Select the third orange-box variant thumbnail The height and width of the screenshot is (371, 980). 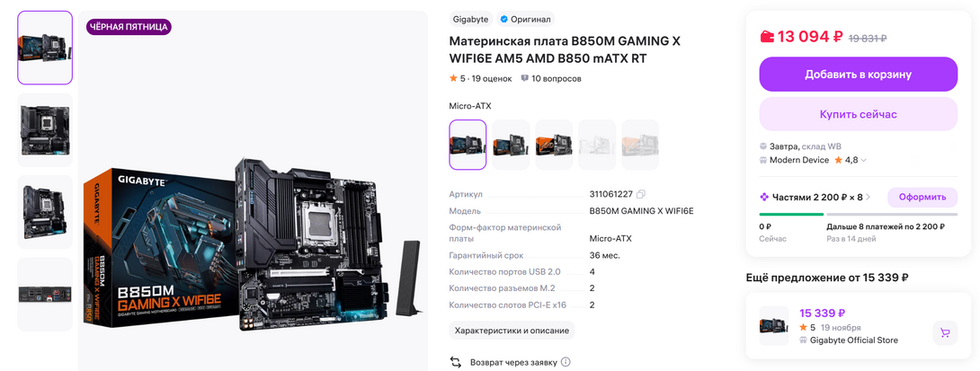[x=554, y=145]
